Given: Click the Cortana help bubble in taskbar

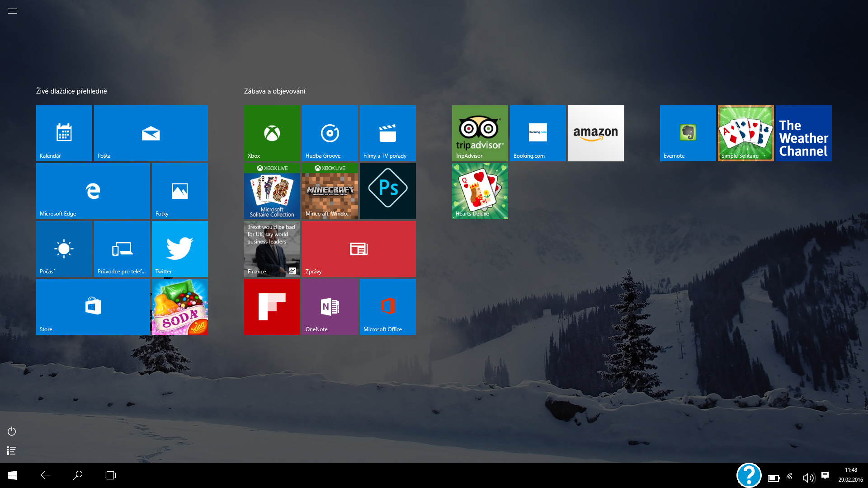Looking at the screenshot, I should click(x=749, y=475).
